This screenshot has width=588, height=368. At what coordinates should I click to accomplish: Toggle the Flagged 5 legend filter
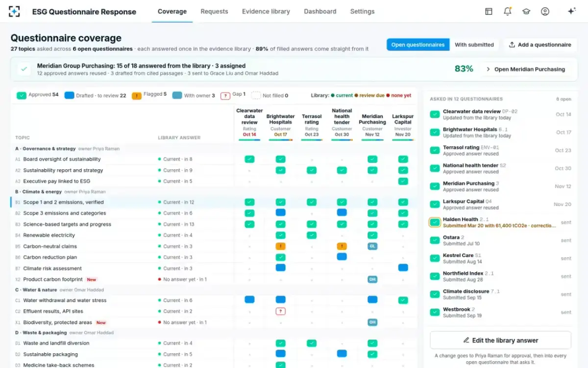coord(149,96)
